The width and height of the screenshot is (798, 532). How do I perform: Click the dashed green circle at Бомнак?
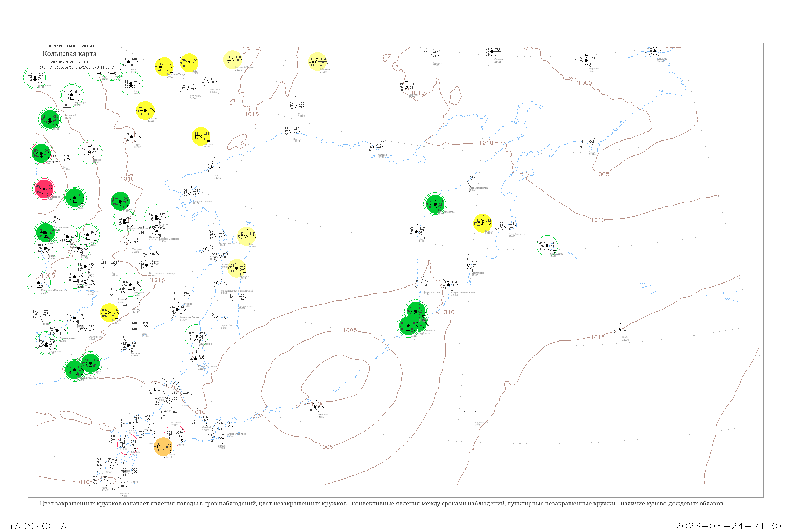pyautogui.click(x=90, y=152)
